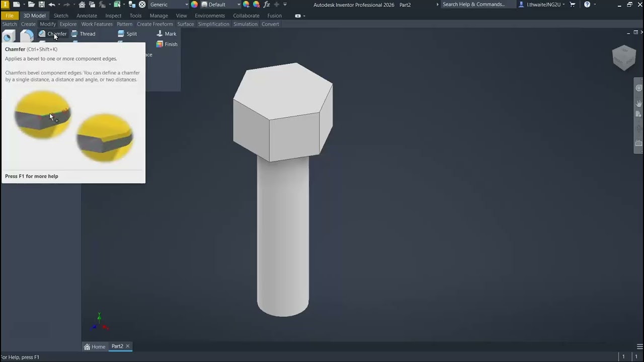Click the cylindrical bolt shank

click(283, 236)
